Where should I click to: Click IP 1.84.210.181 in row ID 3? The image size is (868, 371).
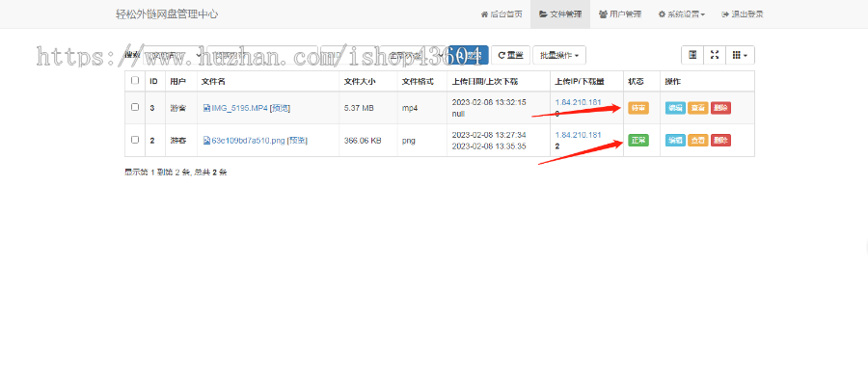coord(578,102)
